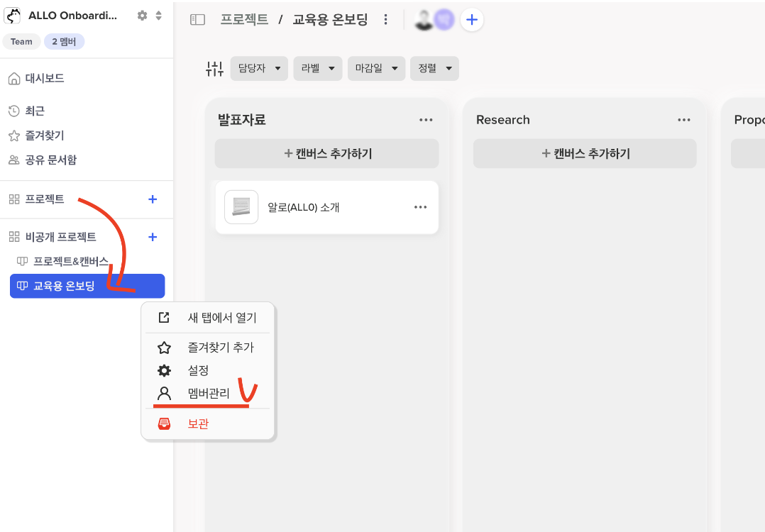Toggle the sidebar panel icon

point(197,20)
